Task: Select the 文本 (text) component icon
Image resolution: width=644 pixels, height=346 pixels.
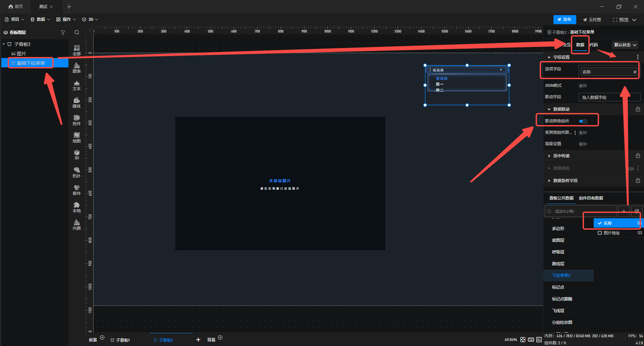Action: pyautogui.click(x=76, y=85)
